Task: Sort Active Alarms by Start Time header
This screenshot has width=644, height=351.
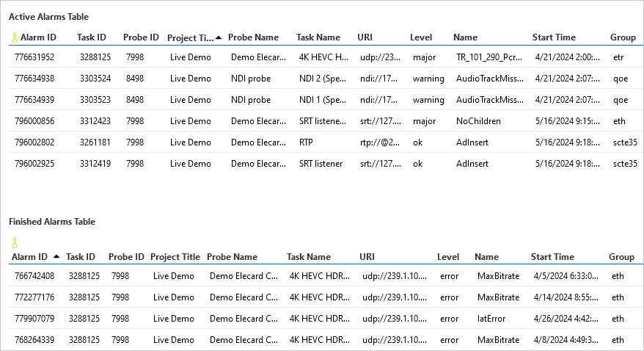Action: click(x=554, y=37)
